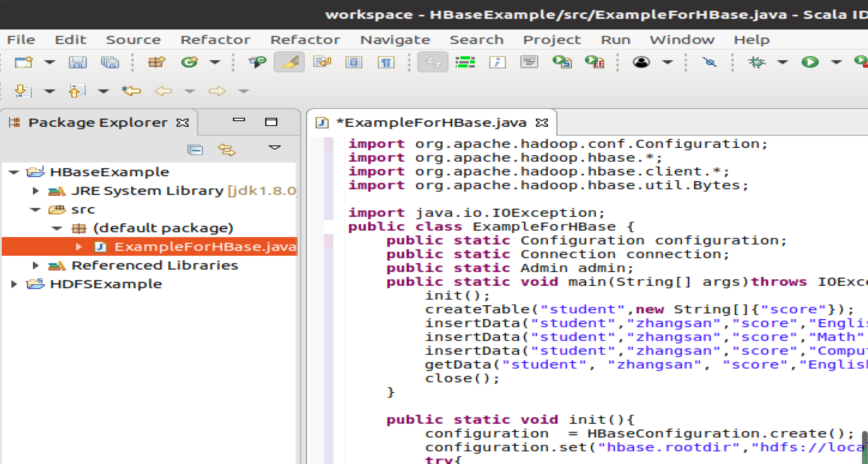Toggle Link with Editor in Package Explorer
The image size is (868, 464).
pos(226,149)
